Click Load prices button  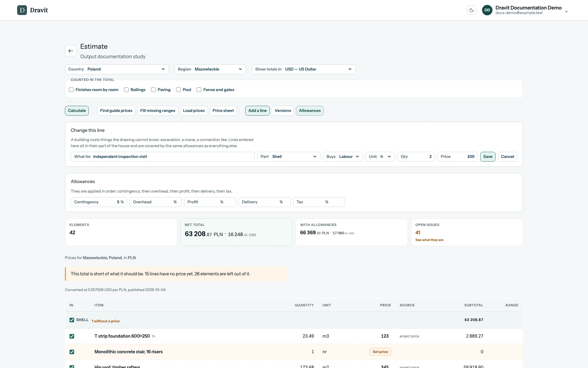point(194,111)
